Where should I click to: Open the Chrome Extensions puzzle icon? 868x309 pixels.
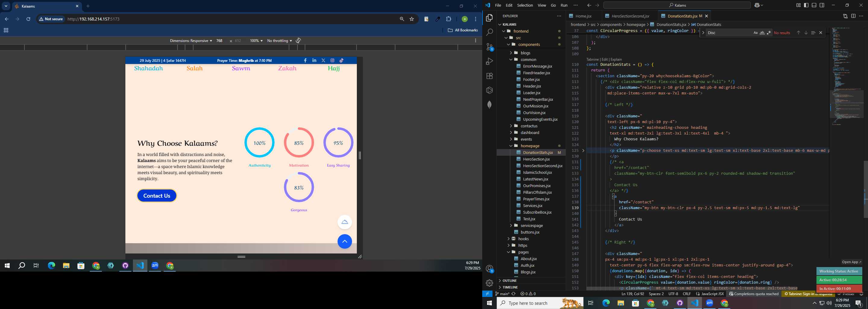(448, 19)
